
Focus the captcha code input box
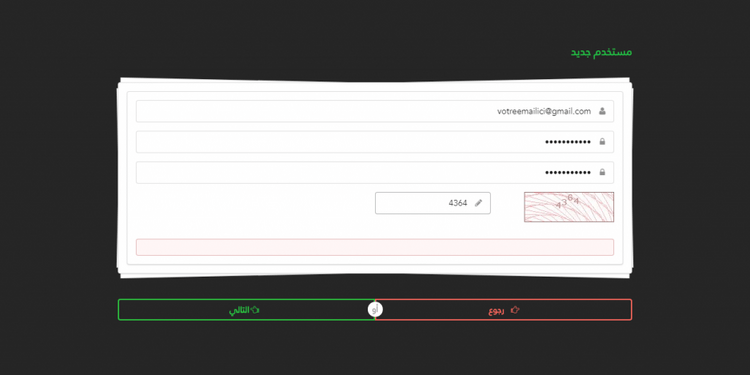(433, 203)
